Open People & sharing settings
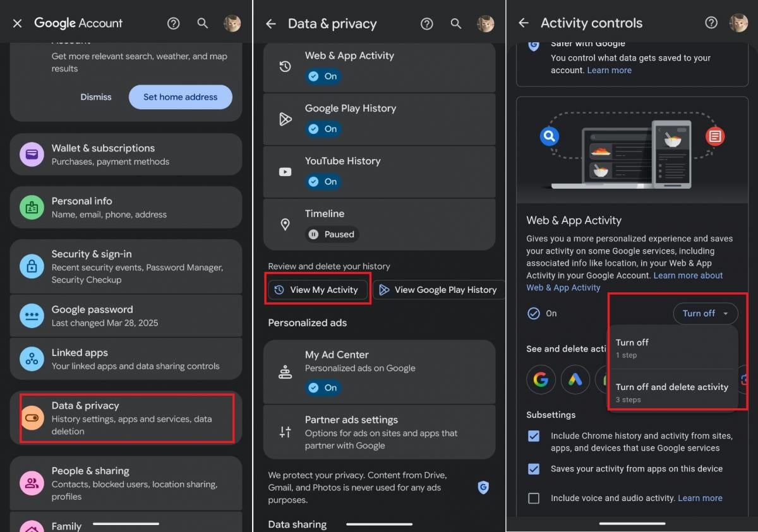Image resolution: width=758 pixels, height=532 pixels. [x=126, y=483]
